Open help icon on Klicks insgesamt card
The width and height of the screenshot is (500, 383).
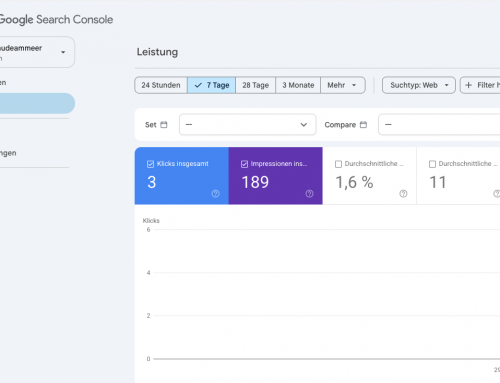pos(216,194)
